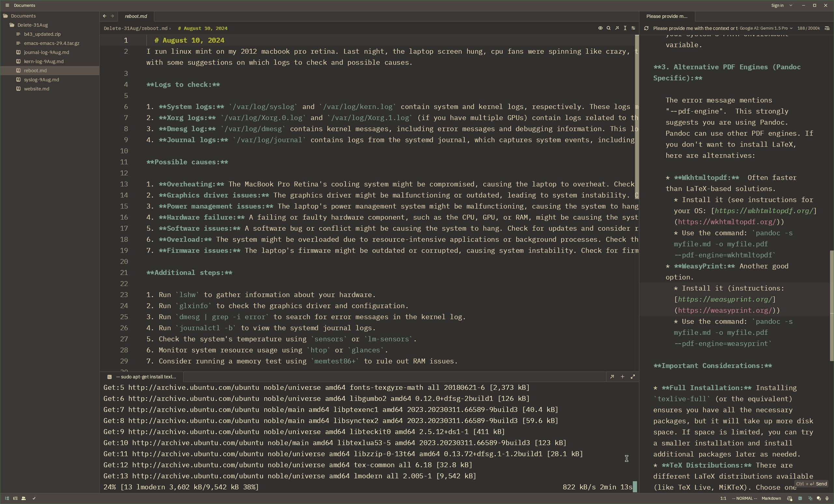This screenshot has height=504, width=834.
Task: Click the Vim mode indicator '-- NORMAL --'
Action: (744, 498)
